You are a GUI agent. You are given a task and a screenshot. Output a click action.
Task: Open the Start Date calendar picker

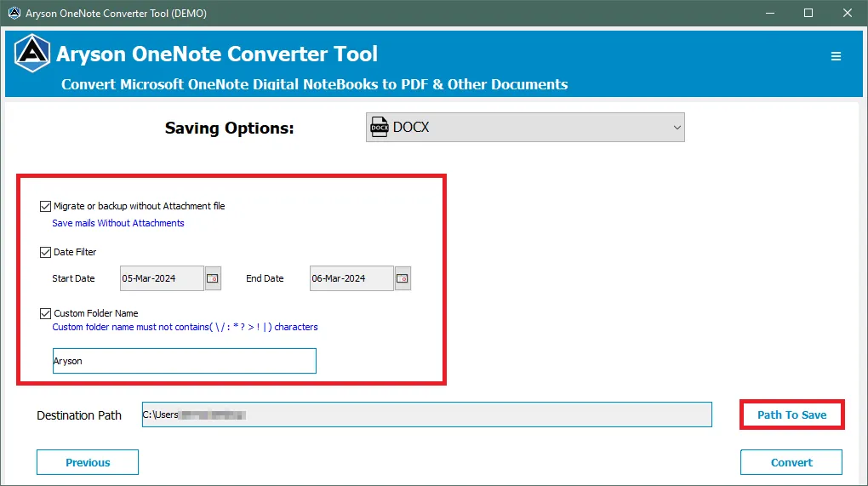(x=213, y=278)
